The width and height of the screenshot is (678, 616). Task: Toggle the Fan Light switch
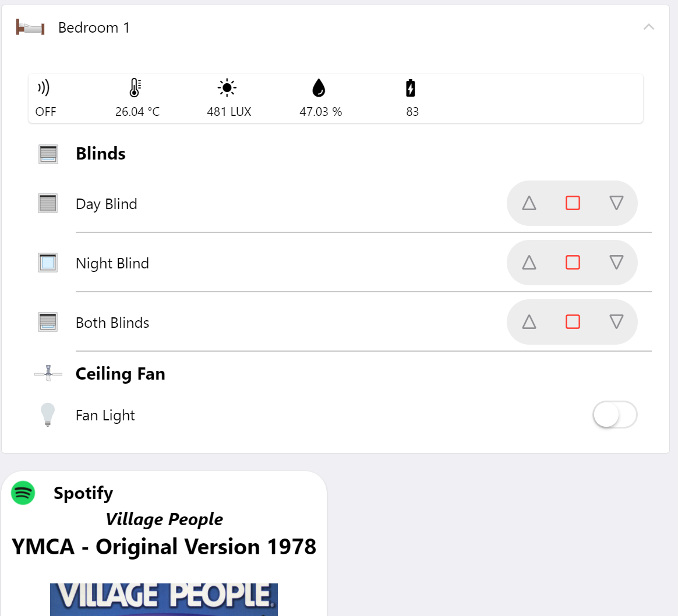615,415
